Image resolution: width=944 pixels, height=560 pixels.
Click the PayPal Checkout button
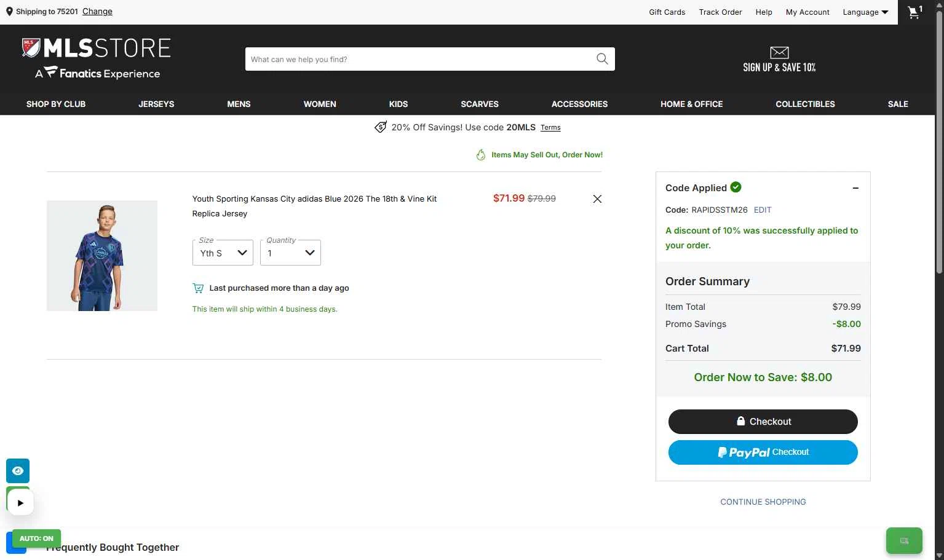click(x=763, y=452)
